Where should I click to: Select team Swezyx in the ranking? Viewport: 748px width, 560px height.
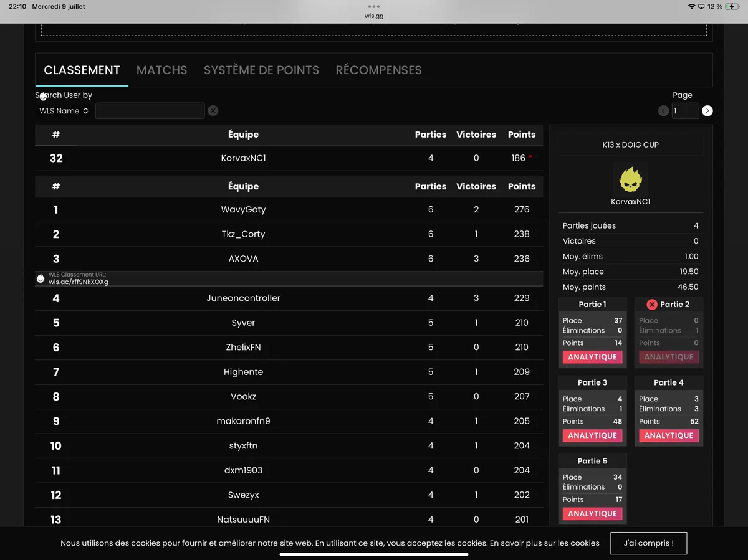tap(243, 495)
